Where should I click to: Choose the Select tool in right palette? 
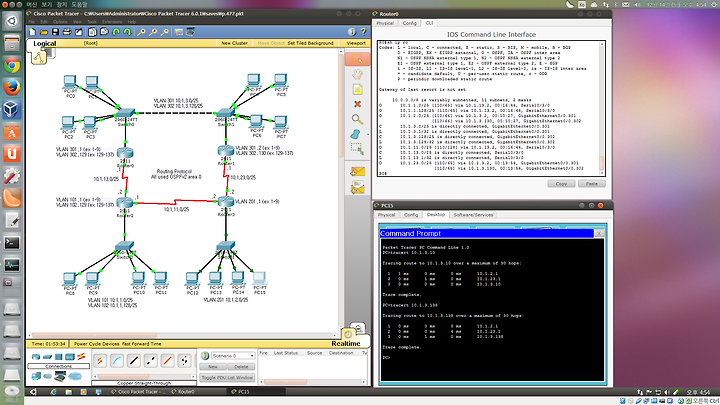[x=357, y=59]
